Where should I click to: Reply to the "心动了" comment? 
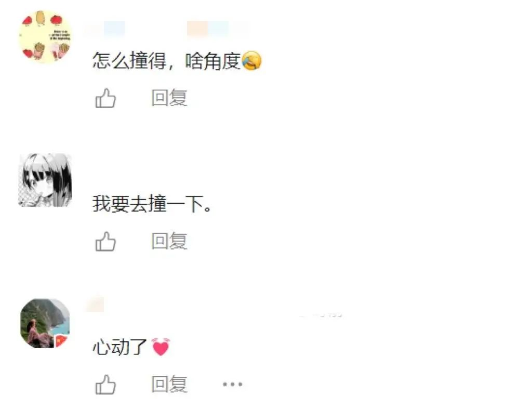(169, 384)
